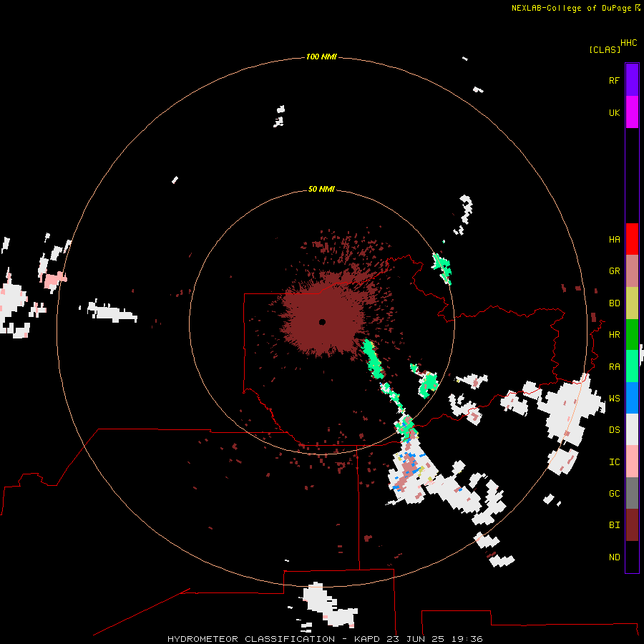Click the RF purple legend swatch
The width and height of the screenshot is (644, 644).
[x=632, y=80]
